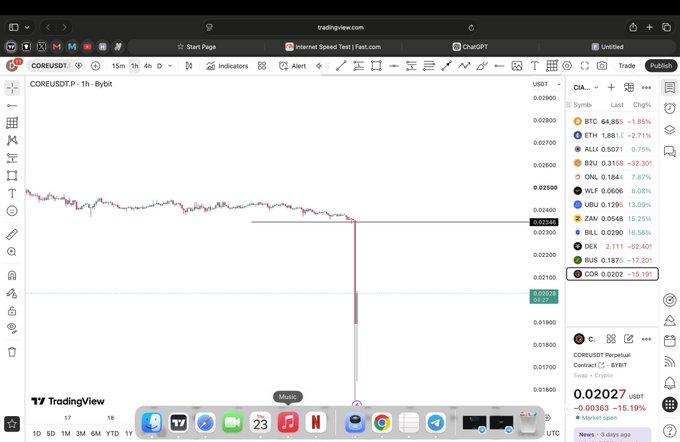The width and height of the screenshot is (680, 442).
Task: Open the USDT currency dropdown
Action: pos(546,84)
